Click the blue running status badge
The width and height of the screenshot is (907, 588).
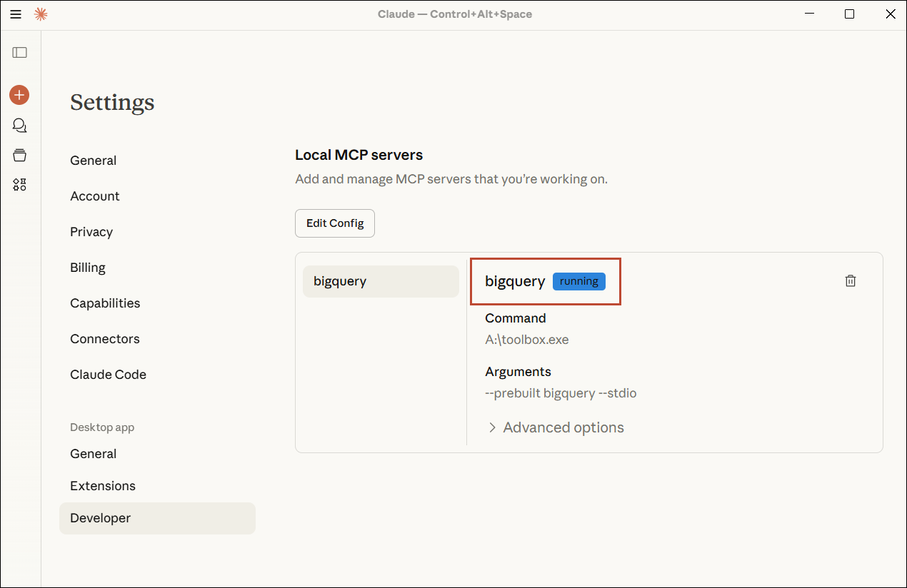click(579, 281)
